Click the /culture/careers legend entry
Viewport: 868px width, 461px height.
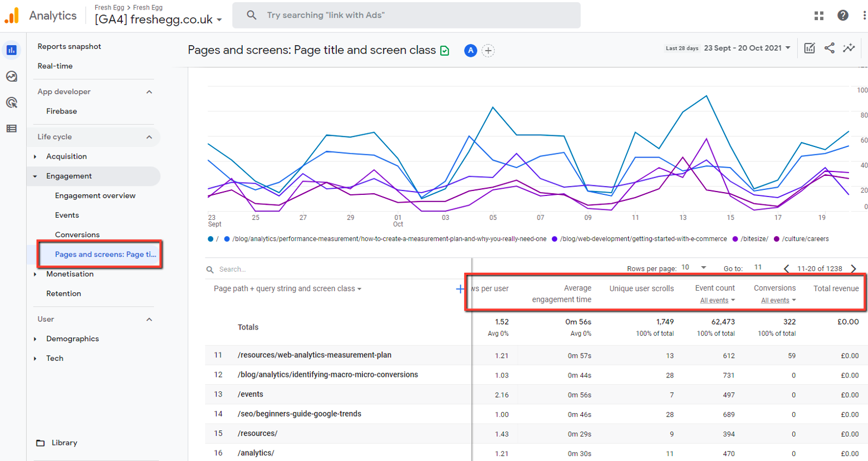[801, 239]
